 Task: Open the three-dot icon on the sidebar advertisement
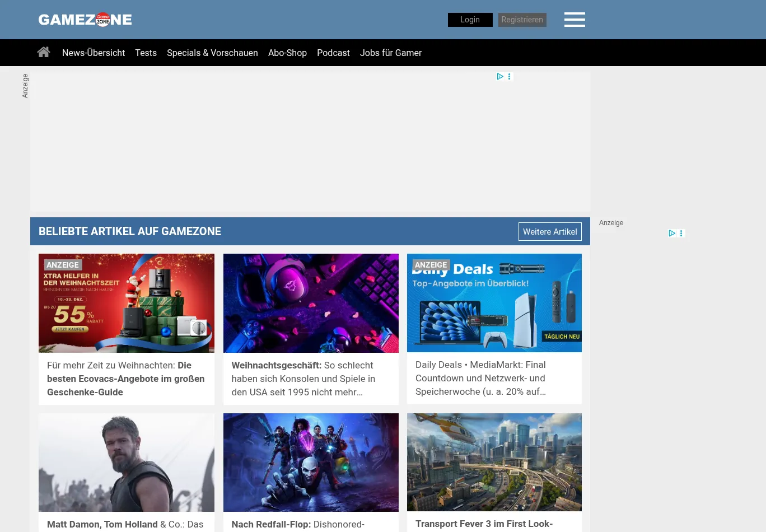pos(681,233)
